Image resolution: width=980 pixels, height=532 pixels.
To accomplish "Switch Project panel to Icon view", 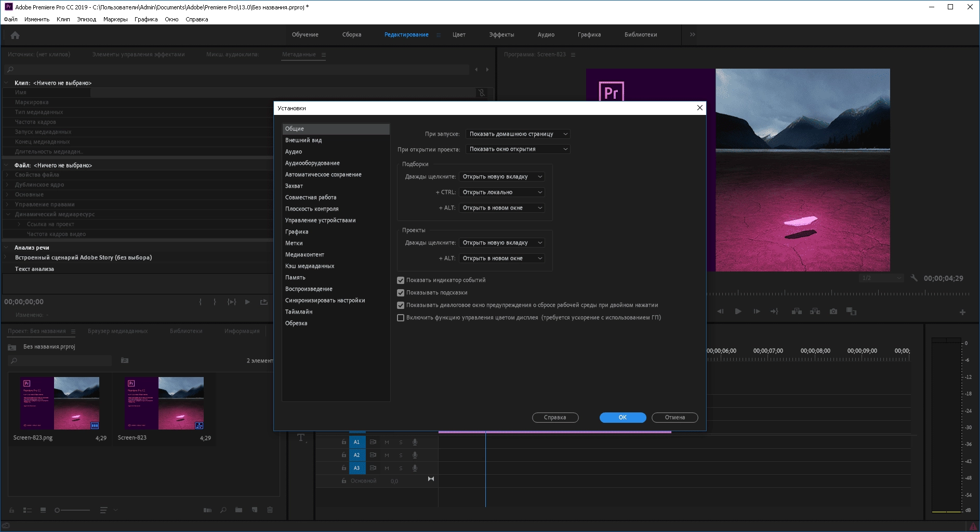I will pos(43,510).
